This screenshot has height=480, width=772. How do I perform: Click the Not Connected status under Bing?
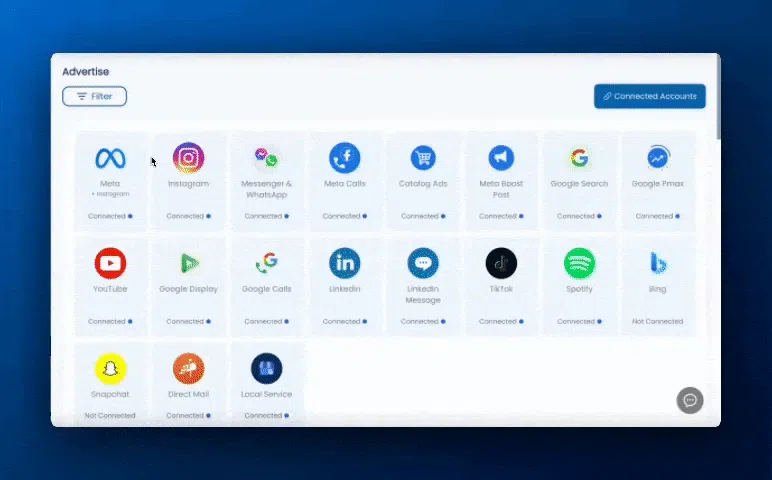click(658, 321)
